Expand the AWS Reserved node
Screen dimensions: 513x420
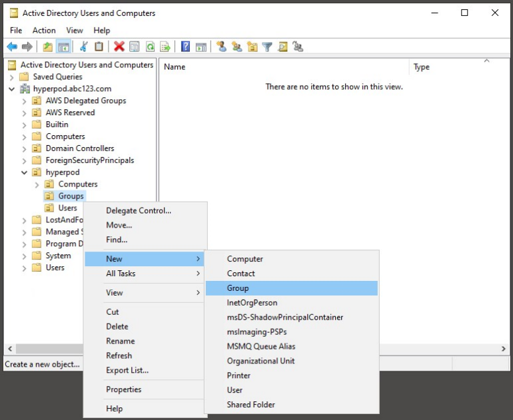24,113
